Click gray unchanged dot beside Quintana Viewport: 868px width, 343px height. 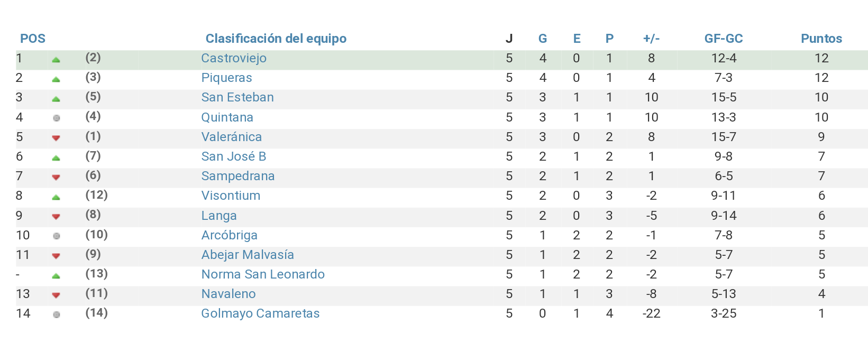point(57,118)
